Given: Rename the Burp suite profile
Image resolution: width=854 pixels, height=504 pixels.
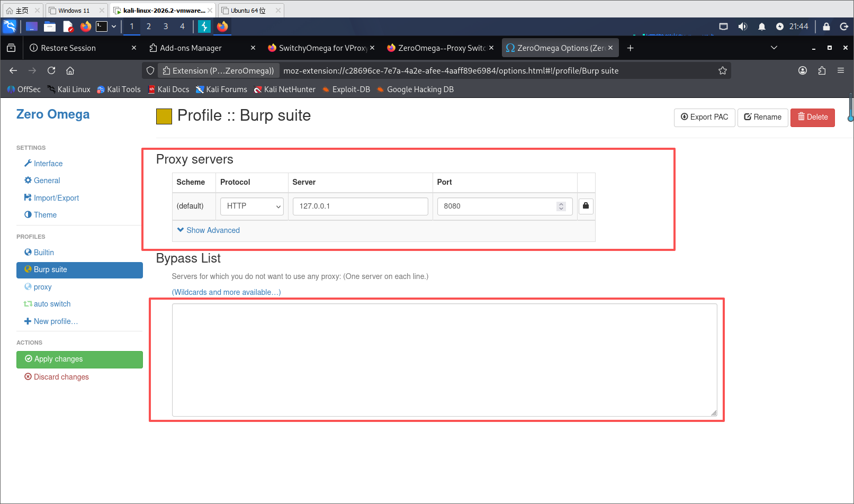Looking at the screenshot, I should point(762,118).
